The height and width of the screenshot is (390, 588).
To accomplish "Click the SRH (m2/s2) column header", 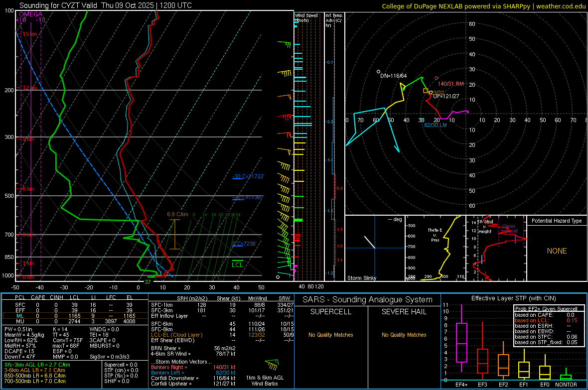I will pyautogui.click(x=192, y=298).
